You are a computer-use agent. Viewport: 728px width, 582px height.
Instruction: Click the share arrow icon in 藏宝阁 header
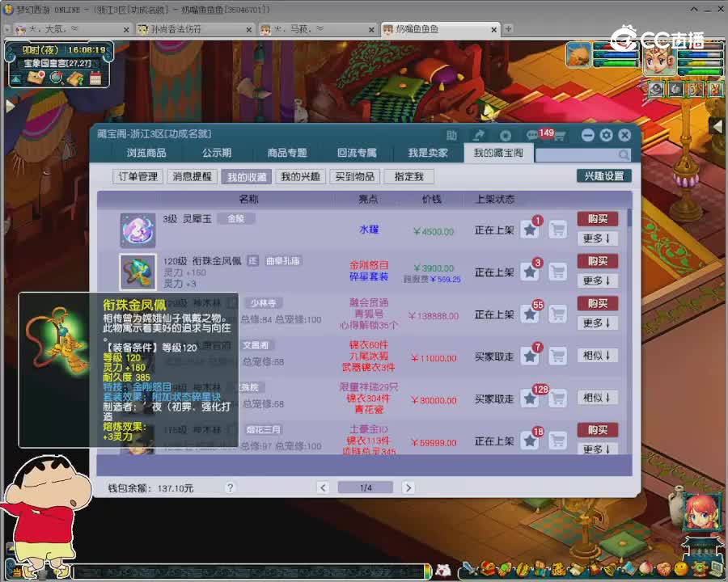pos(478,135)
